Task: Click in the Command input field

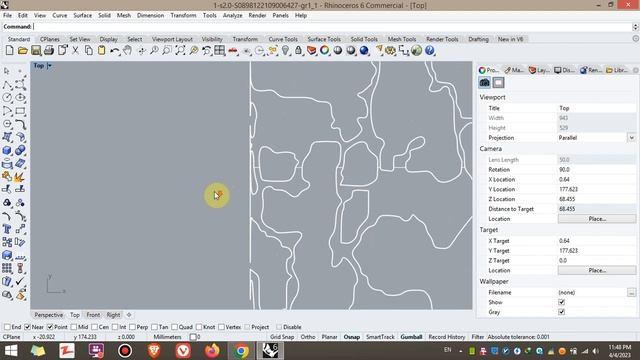Action: [x=331, y=27]
